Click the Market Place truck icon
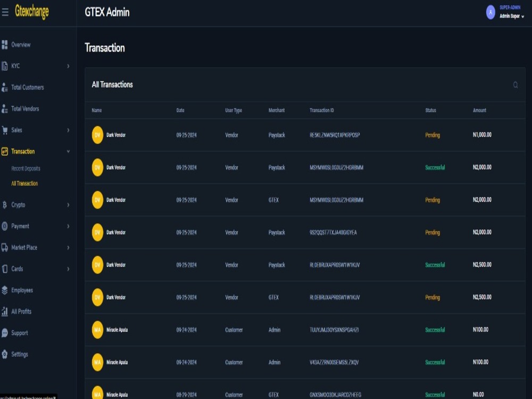 4,247
